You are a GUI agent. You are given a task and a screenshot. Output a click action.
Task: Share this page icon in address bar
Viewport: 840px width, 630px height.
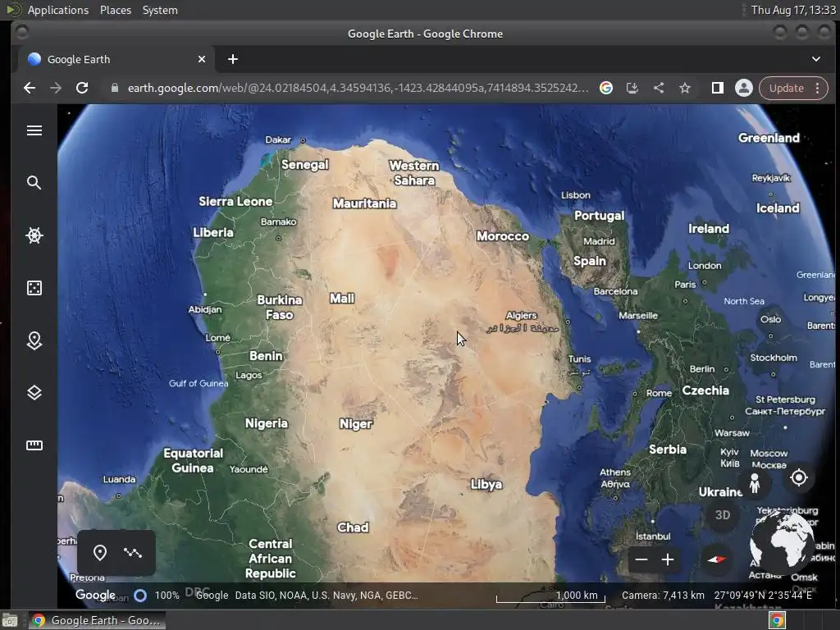659,88
